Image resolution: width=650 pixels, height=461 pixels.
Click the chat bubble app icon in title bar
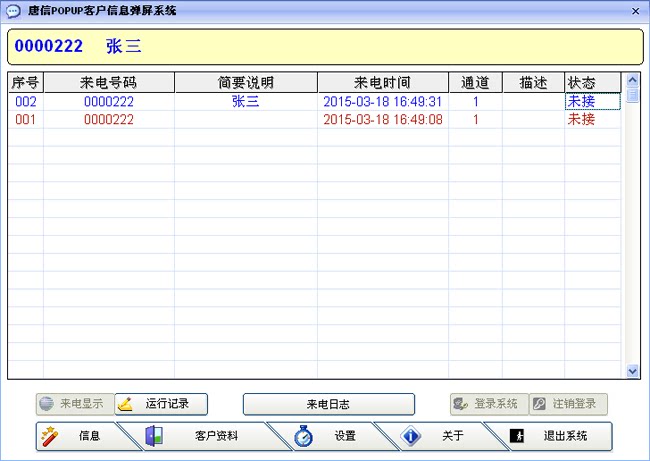coord(13,10)
